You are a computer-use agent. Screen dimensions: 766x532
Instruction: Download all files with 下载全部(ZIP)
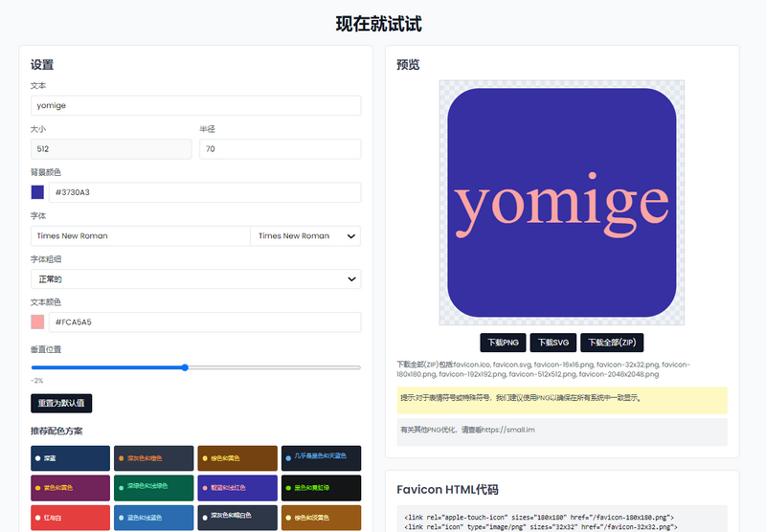(x=612, y=342)
